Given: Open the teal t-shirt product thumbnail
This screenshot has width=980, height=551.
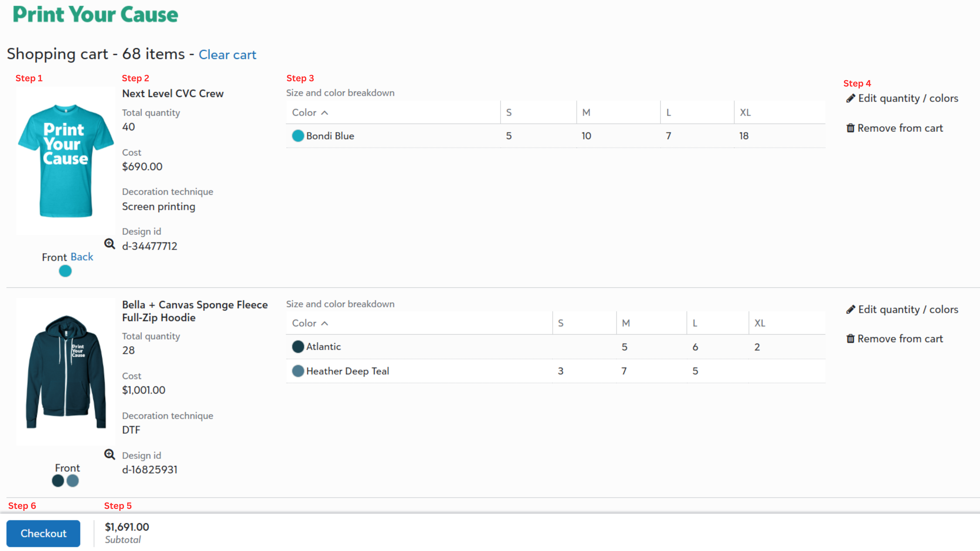Looking at the screenshot, I should [66, 161].
